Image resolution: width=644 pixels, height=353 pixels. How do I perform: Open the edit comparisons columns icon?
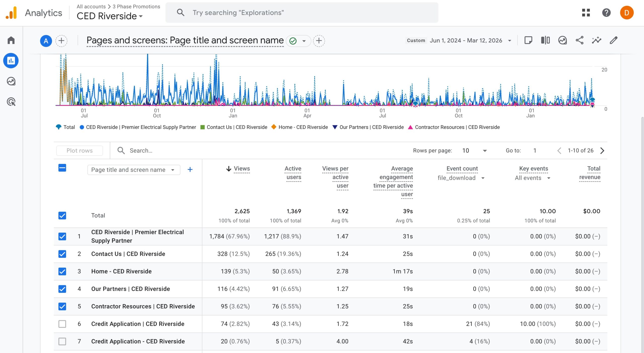click(545, 40)
